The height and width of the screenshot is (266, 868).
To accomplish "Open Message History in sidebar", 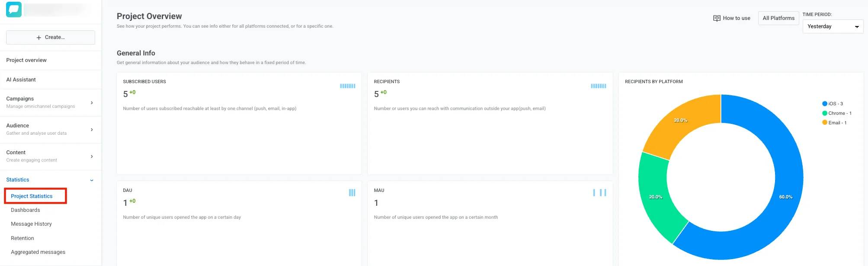I will [31, 224].
